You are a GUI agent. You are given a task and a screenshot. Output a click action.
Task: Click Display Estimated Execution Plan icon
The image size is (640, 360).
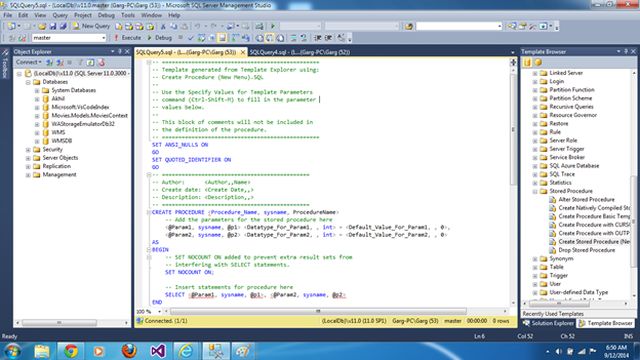tap(201, 38)
